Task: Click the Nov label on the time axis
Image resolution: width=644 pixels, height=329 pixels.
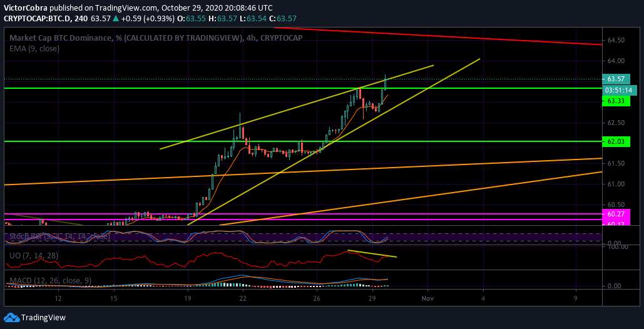Action: (428, 298)
